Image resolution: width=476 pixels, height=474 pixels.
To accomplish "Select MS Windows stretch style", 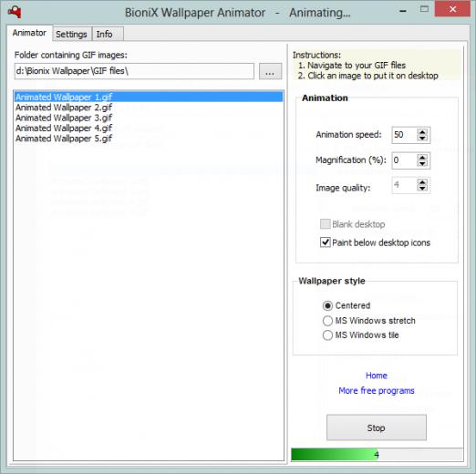I will coord(327,321).
